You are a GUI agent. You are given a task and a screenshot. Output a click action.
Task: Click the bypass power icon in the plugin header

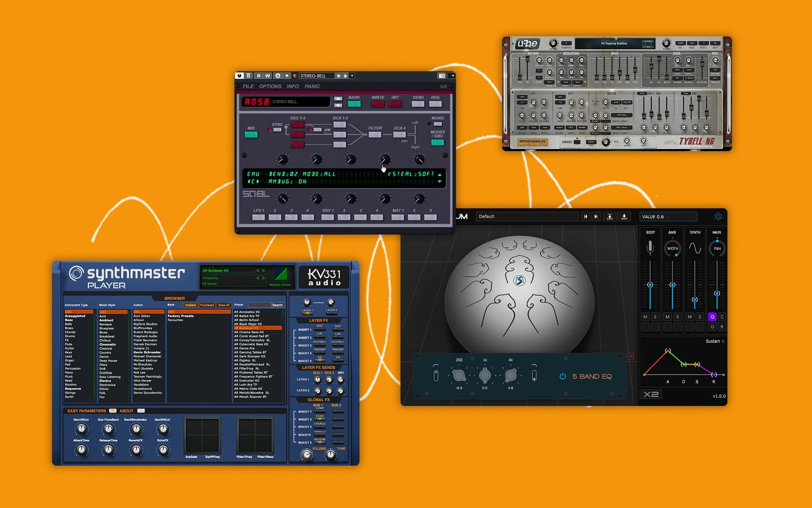click(x=239, y=75)
